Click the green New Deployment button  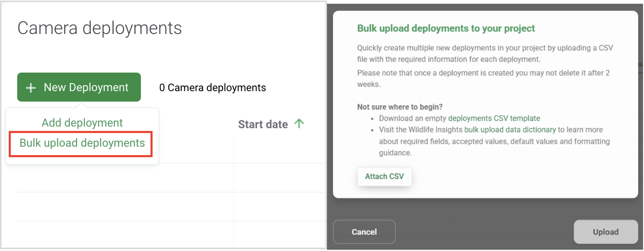(79, 87)
